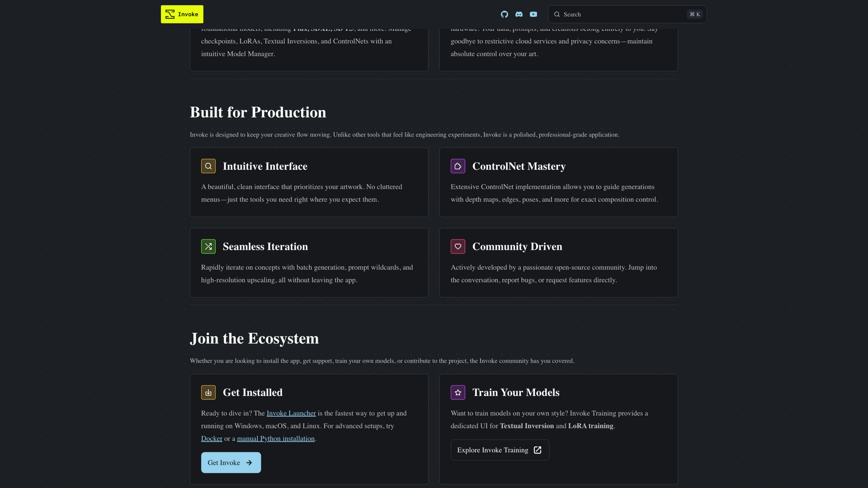Click the ControlNet Mastery puzzle icon
Viewport: 868px width, 488px height.
[x=458, y=166]
